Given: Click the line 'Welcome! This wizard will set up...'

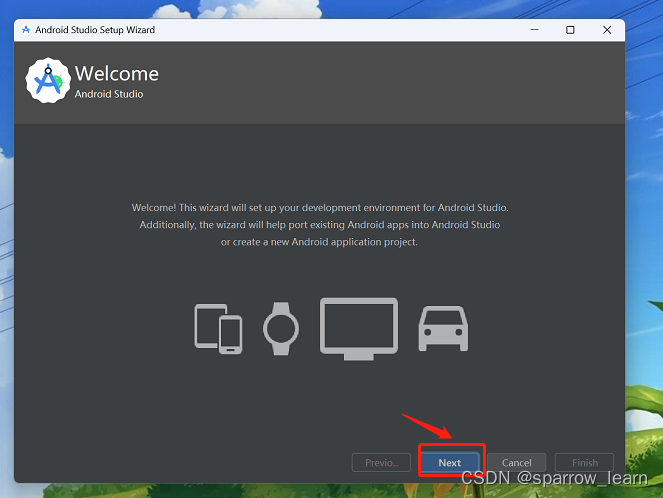Looking at the screenshot, I should click(320, 208).
